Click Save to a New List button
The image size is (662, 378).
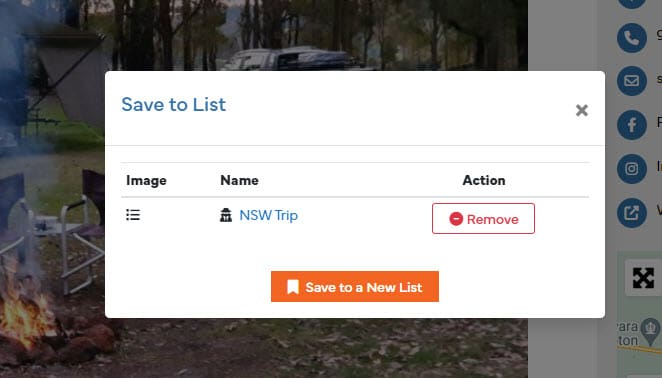tap(355, 287)
